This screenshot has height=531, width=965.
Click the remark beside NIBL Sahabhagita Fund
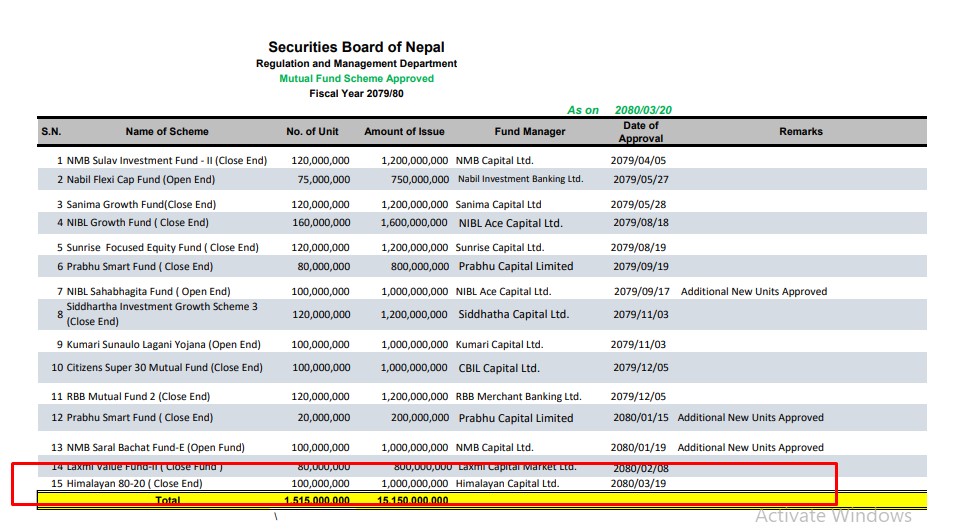click(x=753, y=292)
